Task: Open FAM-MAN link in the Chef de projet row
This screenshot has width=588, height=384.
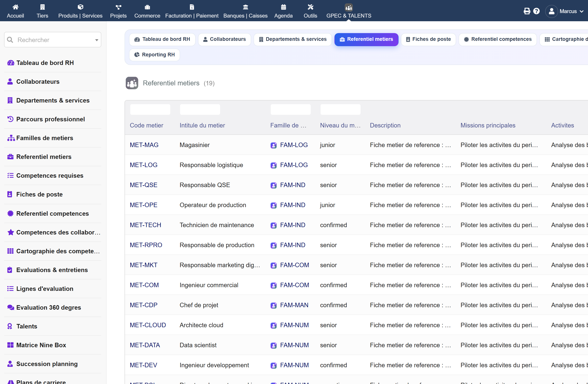Action: tap(294, 305)
